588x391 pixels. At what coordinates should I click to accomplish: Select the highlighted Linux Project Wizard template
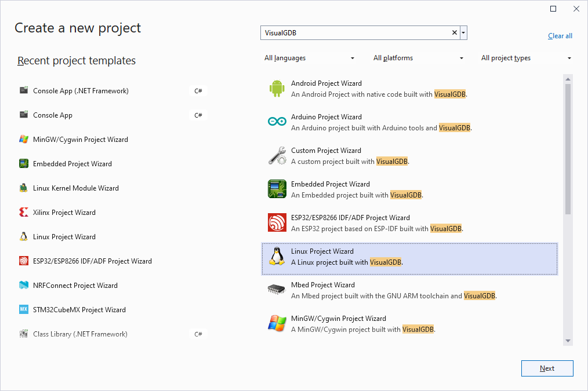pyautogui.click(x=409, y=259)
